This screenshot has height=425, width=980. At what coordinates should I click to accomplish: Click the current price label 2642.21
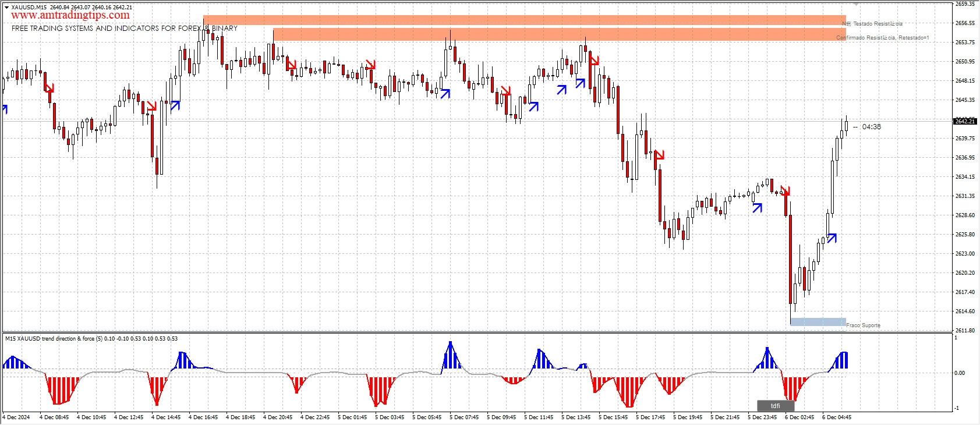964,121
